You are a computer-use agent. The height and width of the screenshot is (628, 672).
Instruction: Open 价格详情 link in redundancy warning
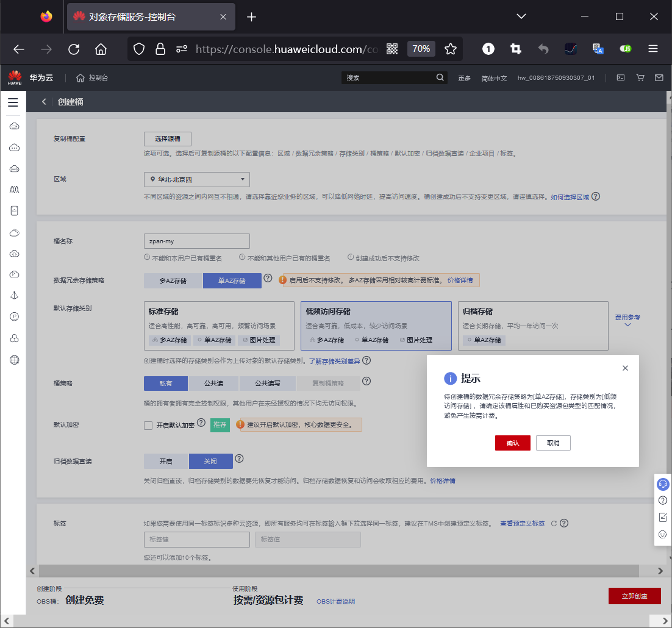pyautogui.click(x=460, y=280)
